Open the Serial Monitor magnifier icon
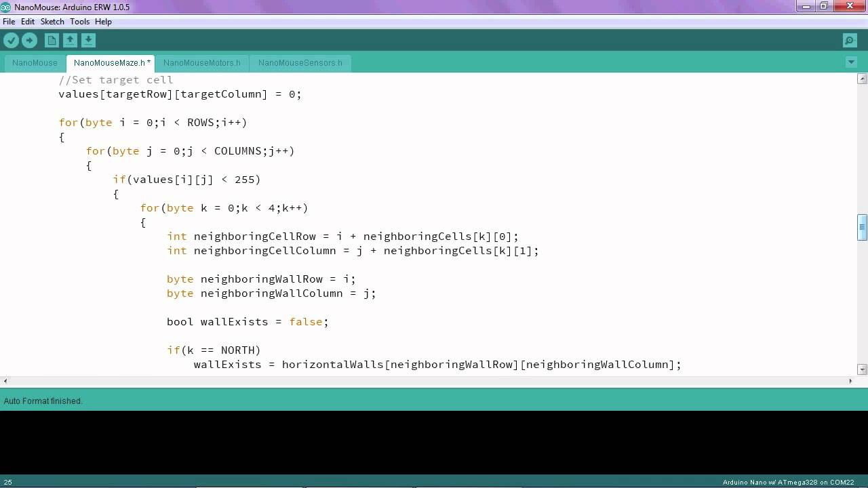Screen dimensions: 868x488 [x=850, y=41]
